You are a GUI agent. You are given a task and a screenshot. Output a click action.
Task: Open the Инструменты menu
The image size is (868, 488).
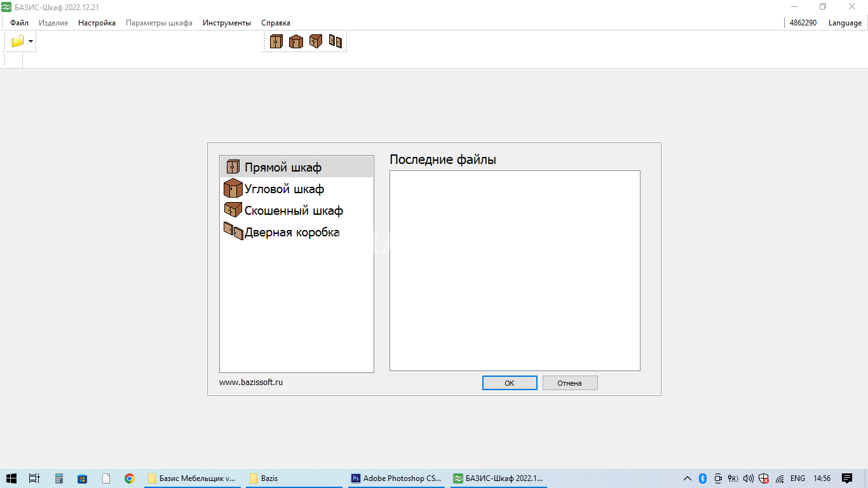tap(227, 23)
